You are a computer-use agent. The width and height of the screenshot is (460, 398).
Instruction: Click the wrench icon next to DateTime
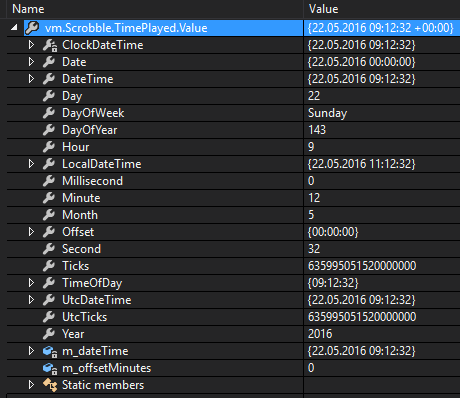pos(49,79)
